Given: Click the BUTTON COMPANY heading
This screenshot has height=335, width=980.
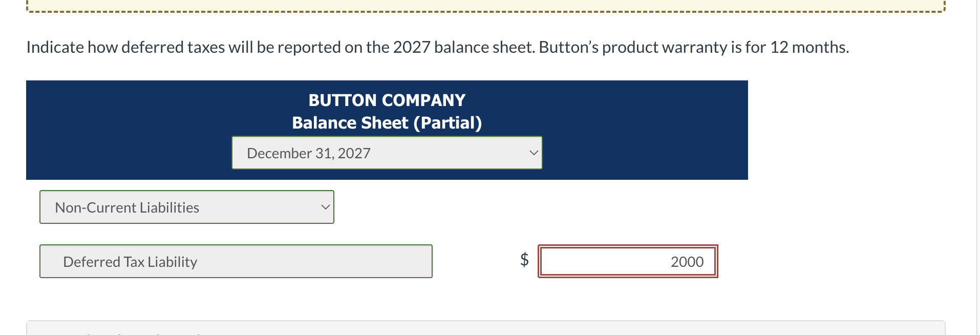Looking at the screenshot, I should tap(387, 100).
